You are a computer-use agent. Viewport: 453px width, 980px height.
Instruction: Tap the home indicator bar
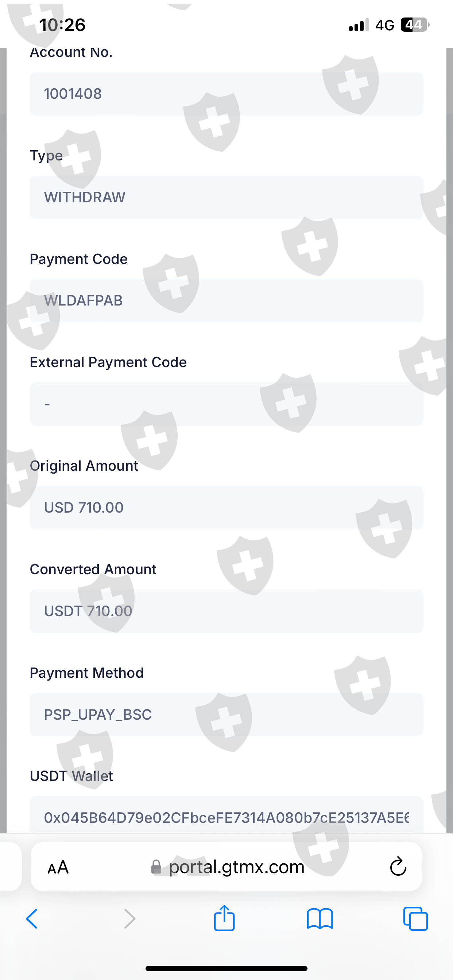[226, 968]
